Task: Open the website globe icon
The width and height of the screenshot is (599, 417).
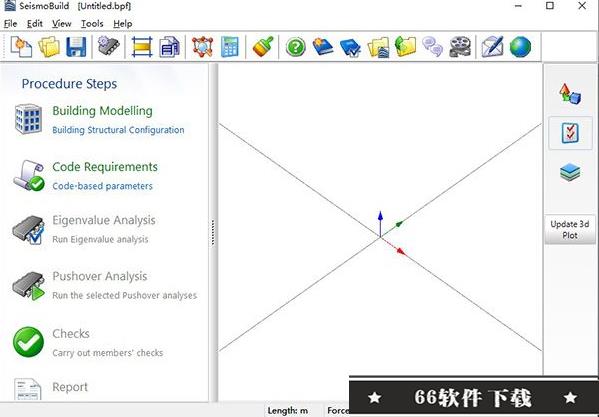Action: 520,47
